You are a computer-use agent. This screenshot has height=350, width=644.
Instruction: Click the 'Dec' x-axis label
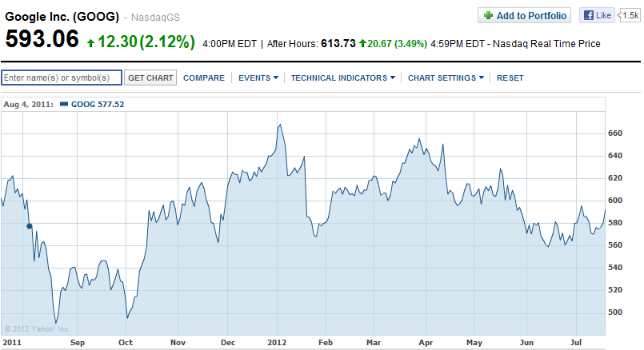point(228,342)
